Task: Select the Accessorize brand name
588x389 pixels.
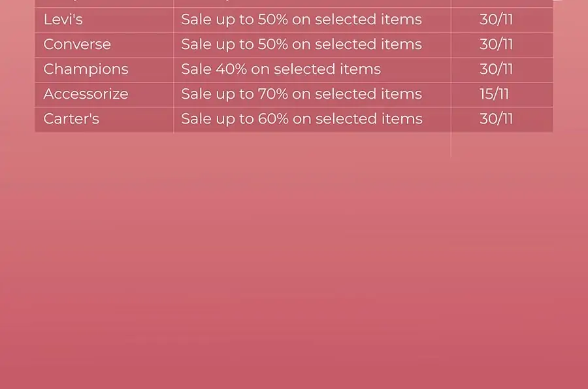Action: click(x=86, y=93)
